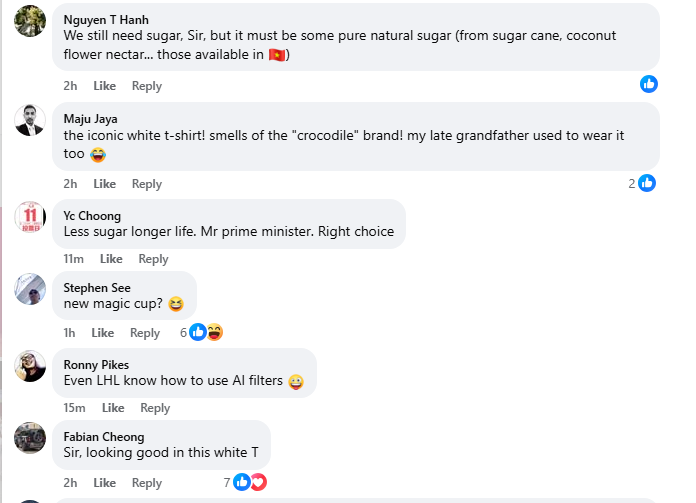This screenshot has width=696, height=503.
Task: Open Maju Jaya's profile picture
Action: 30,120
